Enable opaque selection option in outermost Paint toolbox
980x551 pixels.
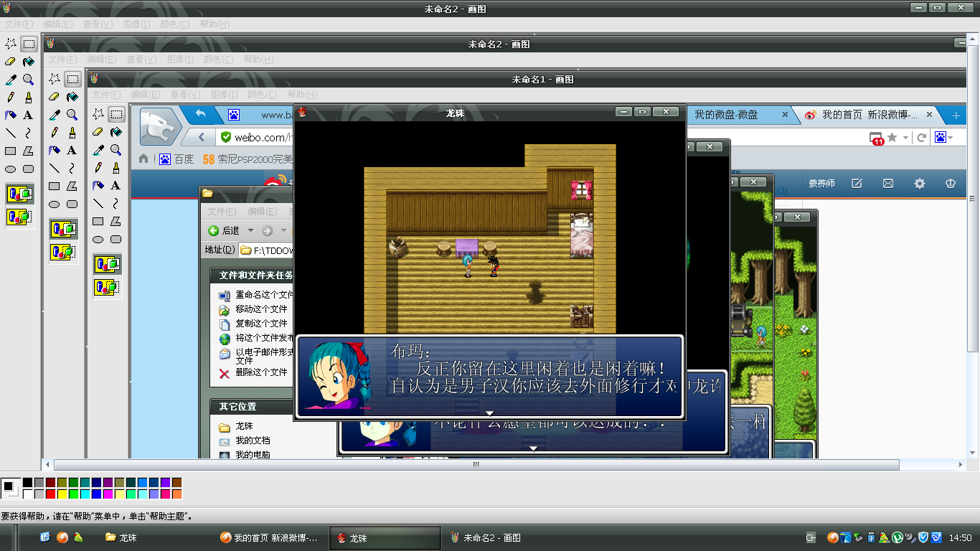(x=19, y=194)
